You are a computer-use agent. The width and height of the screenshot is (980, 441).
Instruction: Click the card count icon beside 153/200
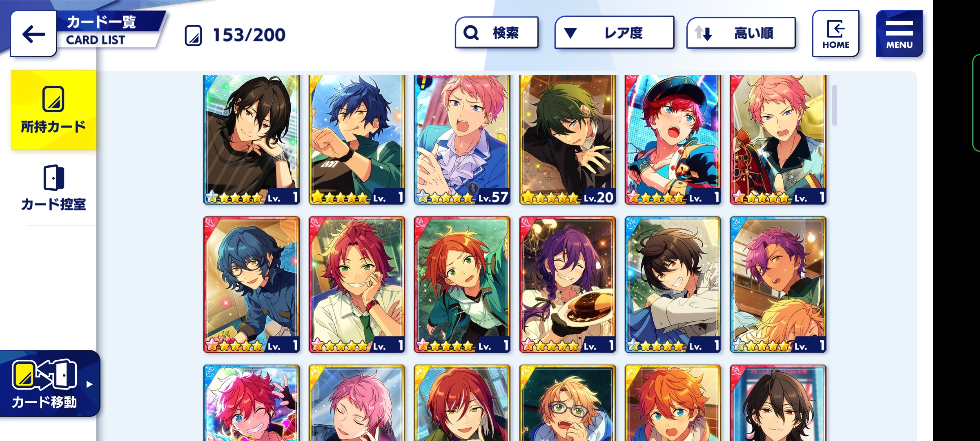193,35
